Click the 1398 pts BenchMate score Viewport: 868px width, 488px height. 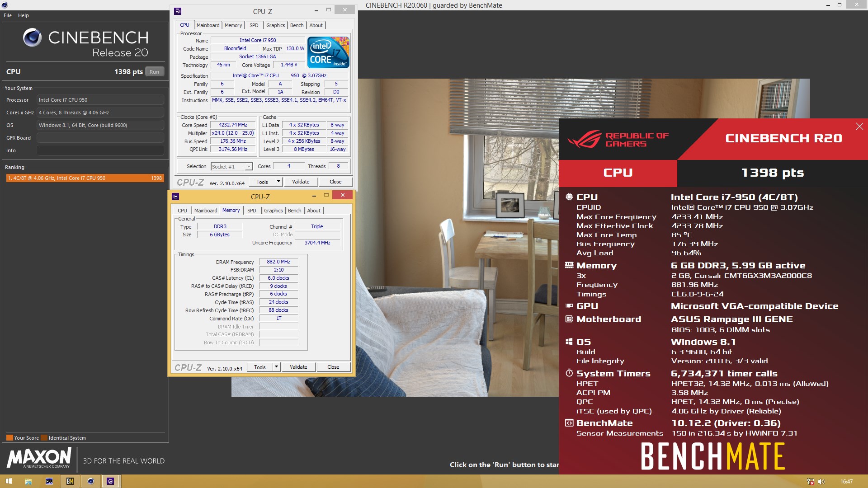pyautogui.click(x=773, y=173)
